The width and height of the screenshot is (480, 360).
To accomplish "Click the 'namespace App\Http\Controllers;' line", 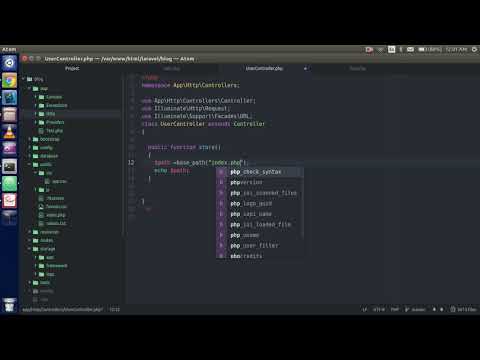I will click(x=190, y=85).
